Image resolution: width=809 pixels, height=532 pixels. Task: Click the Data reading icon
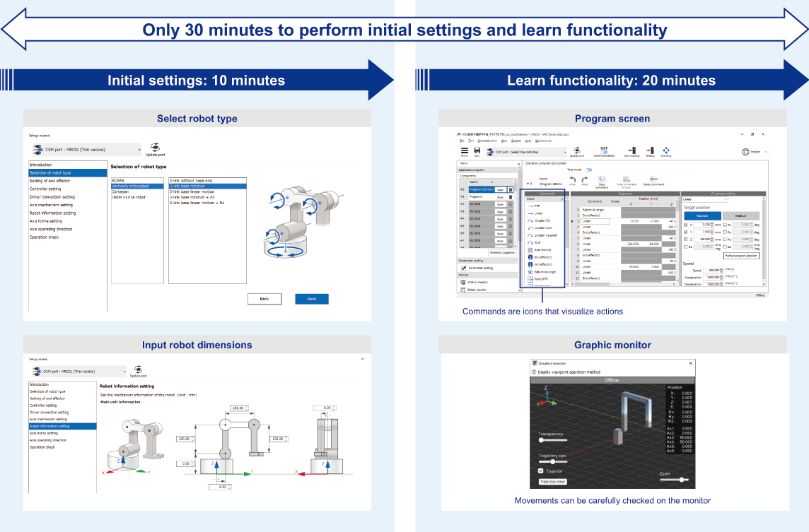632,150
